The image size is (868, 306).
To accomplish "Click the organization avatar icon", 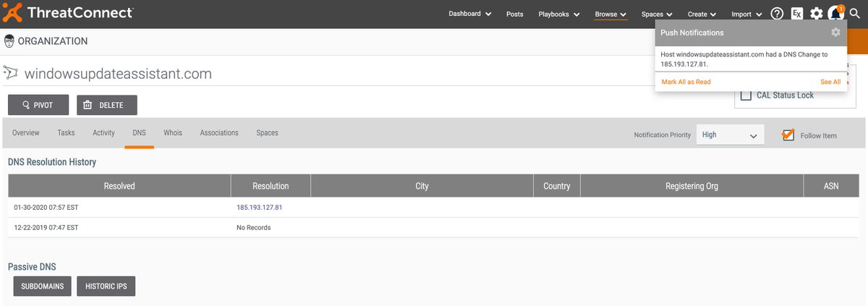I will point(9,41).
